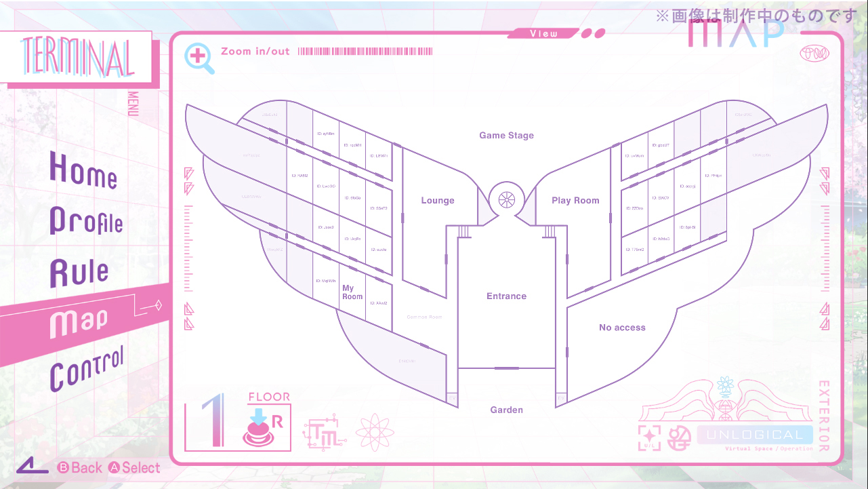Click the sparkle U/L frame icon
Screen dimensions: 868x489
(x=649, y=436)
